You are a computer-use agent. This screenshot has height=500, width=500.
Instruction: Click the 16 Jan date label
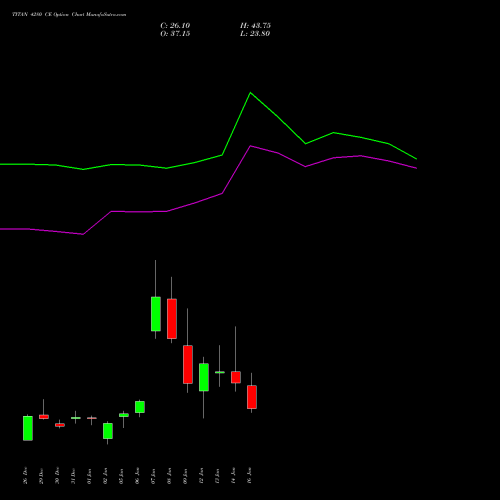(250, 476)
